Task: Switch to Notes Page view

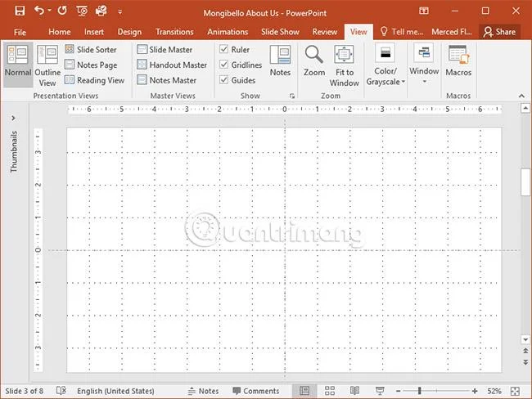Action: pyautogui.click(x=91, y=65)
